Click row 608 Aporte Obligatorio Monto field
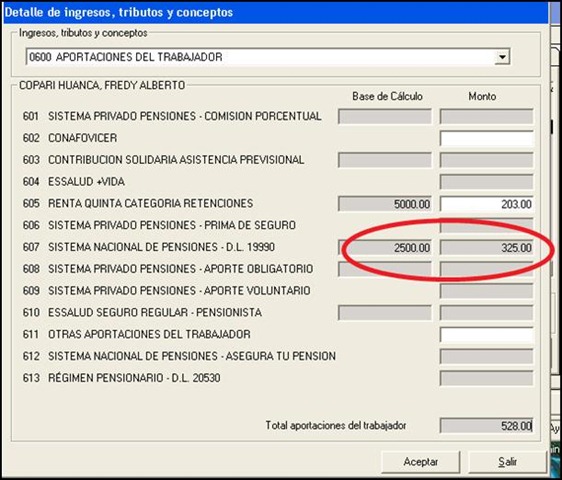Screen dimensions: 562x480 coord(486,269)
